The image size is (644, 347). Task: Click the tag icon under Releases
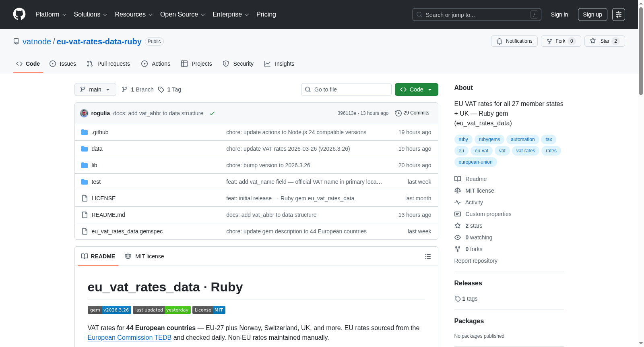458,299
